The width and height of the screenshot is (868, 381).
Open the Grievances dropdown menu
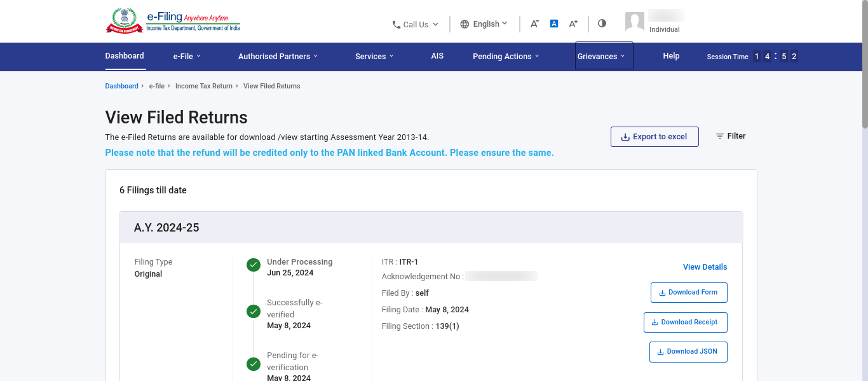point(604,56)
